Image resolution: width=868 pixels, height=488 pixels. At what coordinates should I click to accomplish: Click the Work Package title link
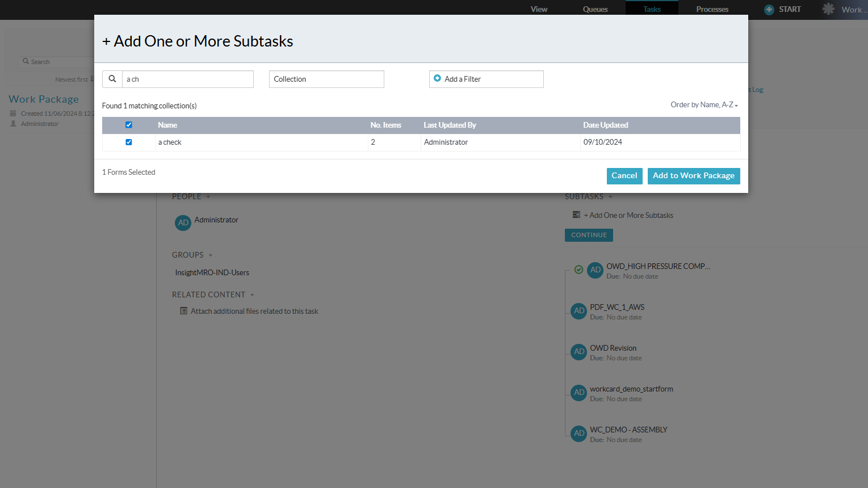click(44, 99)
